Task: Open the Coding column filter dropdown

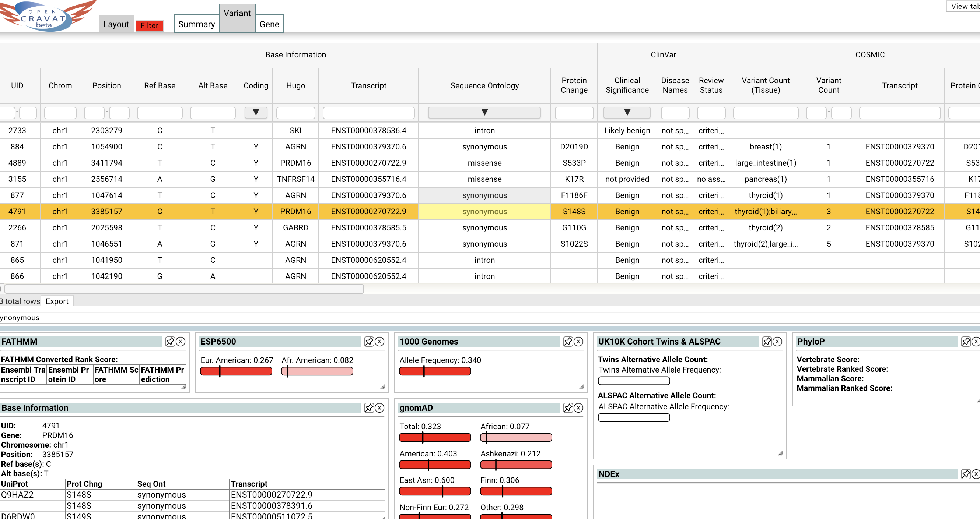Action: [x=256, y=113]
